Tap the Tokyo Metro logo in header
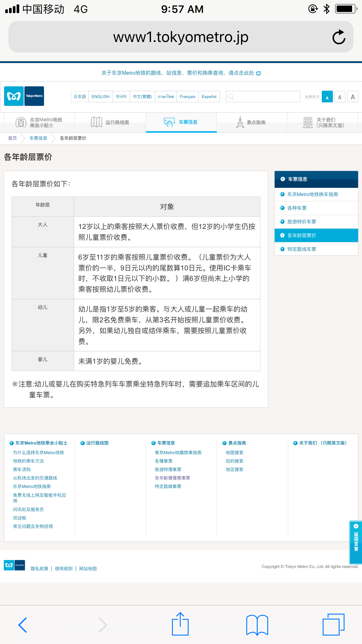Screen dimensions: 362x644 [x=24, y=96]
